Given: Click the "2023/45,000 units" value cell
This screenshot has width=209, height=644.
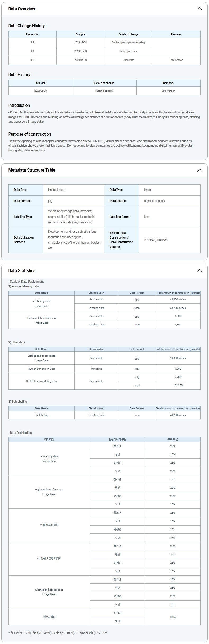Looking at the screenshot, I should 156,240.
